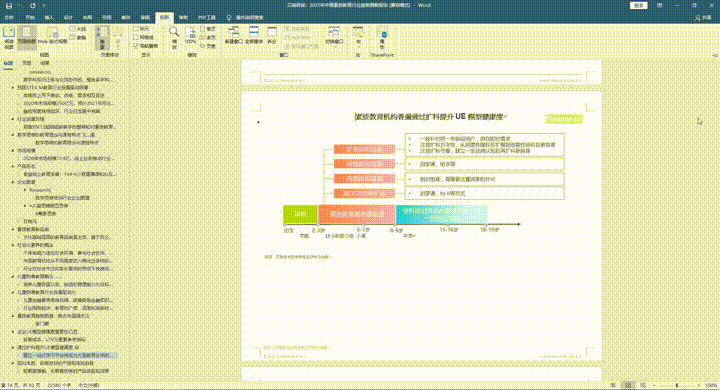Open SharePoint 属性 properties
The height and width of the screenshot is (390, 720).
(382, 37)
